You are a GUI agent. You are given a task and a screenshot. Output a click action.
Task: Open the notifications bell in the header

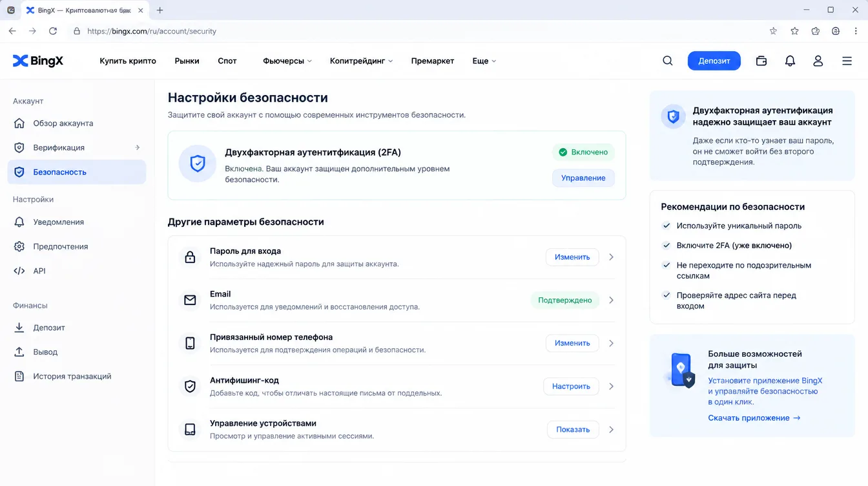pyautogui.click(x=790, y=61)
